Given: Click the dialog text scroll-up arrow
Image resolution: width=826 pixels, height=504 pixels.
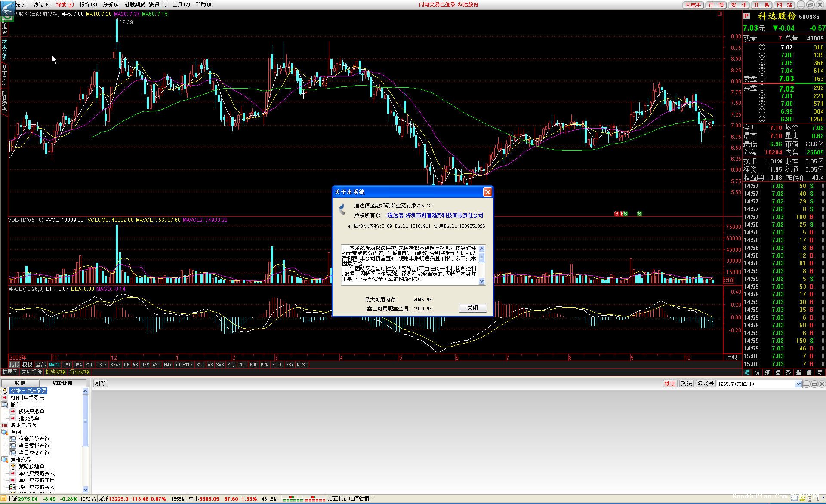Looking at the screenshot, I should tap(482, 249).
